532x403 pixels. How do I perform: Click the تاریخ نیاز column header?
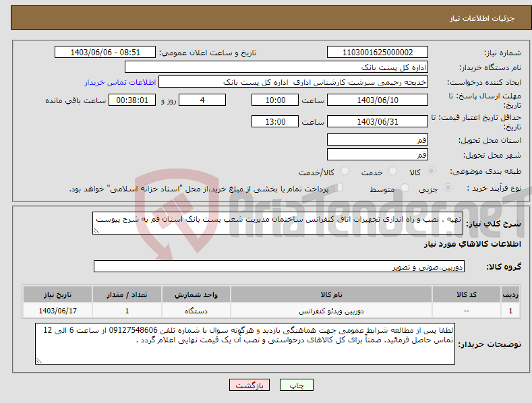pos(57,294)
